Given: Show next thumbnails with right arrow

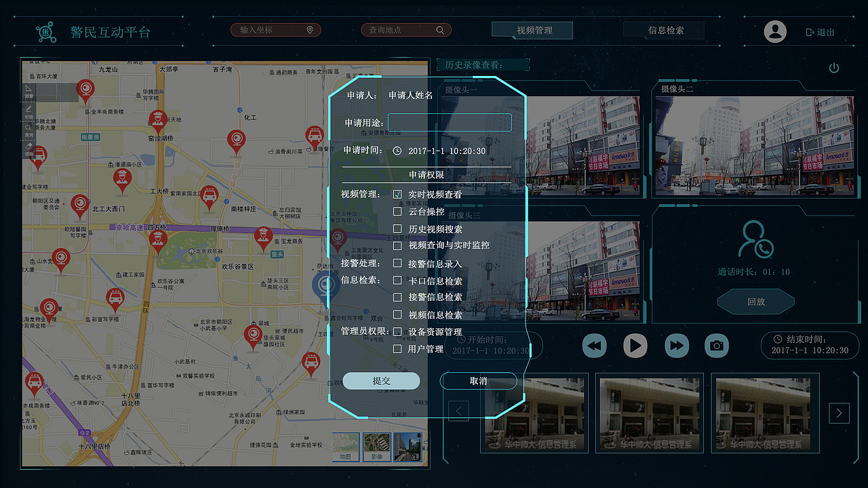Looking at the screenshot, I should pos(840,412).
